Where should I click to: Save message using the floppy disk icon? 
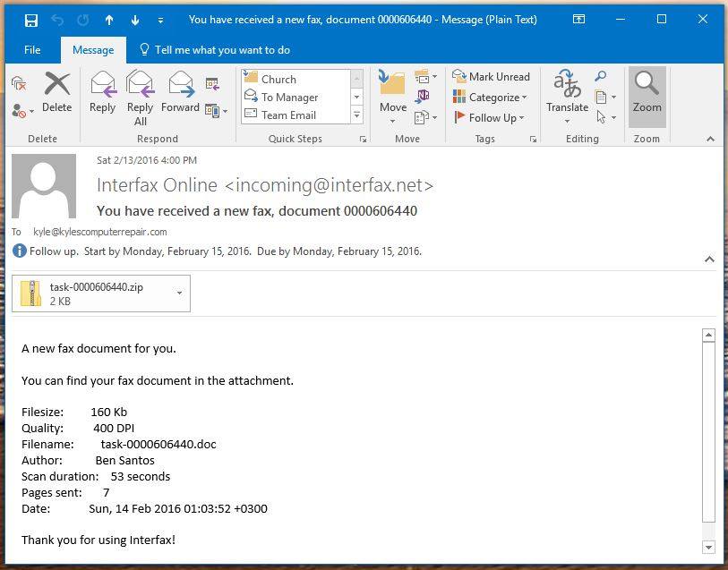tap(31, 20)
